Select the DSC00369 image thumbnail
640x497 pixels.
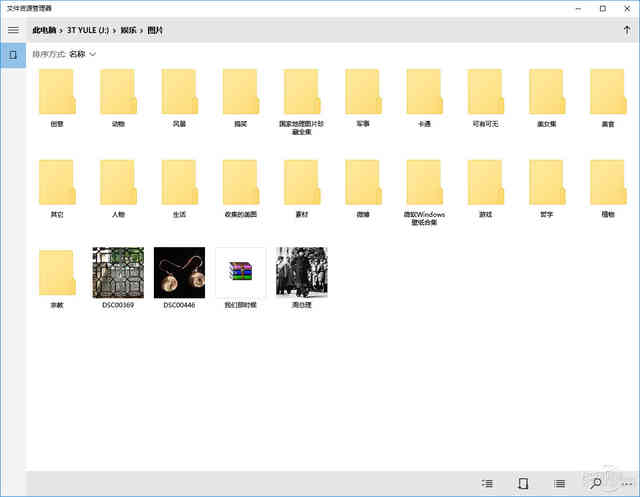click(x=118, y=273)
